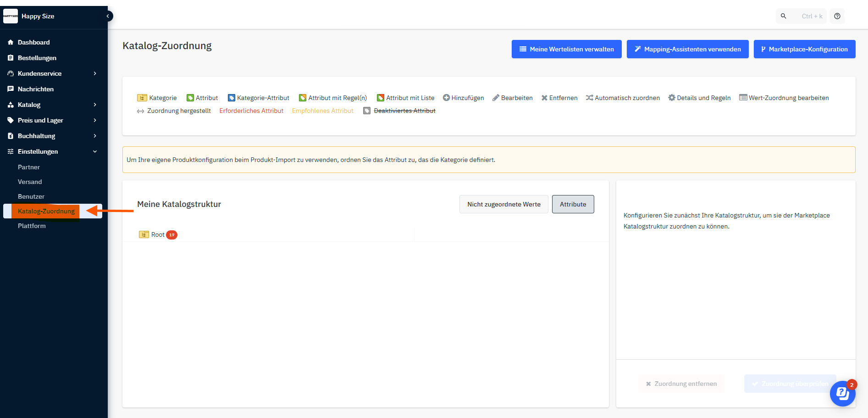868x418 pixels.
Task: Click Meine Wertelisten verwalten button
Action: pos(566,49)
